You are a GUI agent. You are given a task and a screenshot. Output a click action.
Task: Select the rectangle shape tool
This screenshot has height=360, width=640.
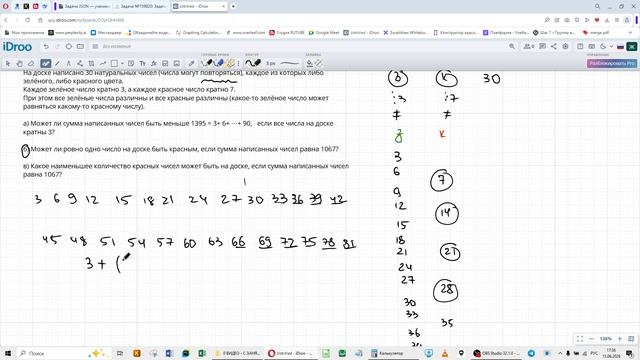[114, 63]
